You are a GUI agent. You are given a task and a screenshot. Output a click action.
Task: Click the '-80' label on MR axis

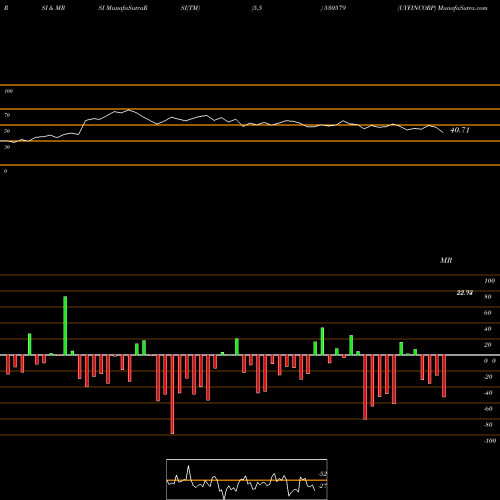click(x=488, y=425)
